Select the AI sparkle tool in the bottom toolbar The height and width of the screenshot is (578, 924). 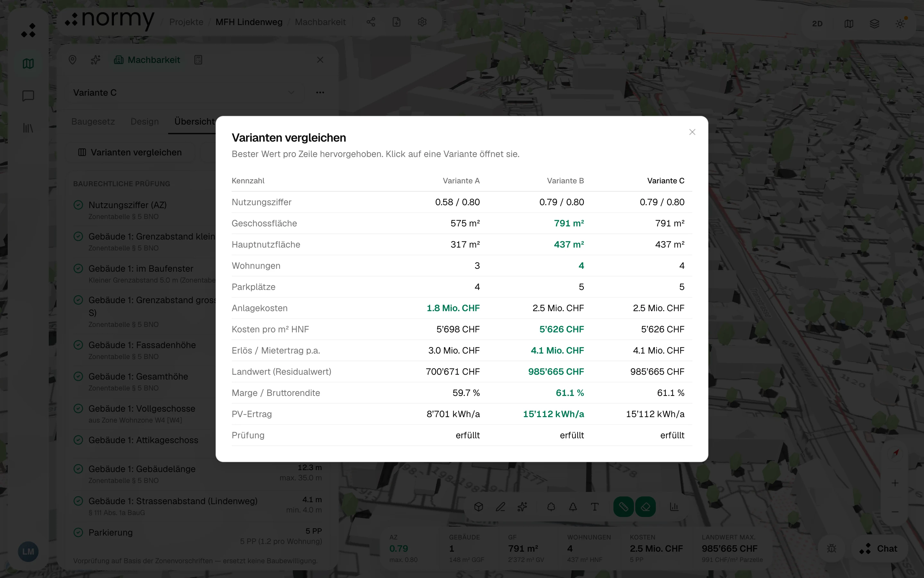click(522, 507)
